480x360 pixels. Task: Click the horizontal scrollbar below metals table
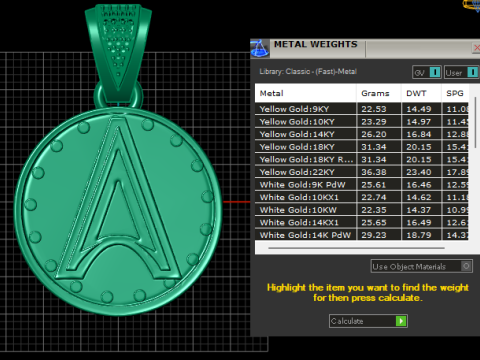click(x=356, y=248)
